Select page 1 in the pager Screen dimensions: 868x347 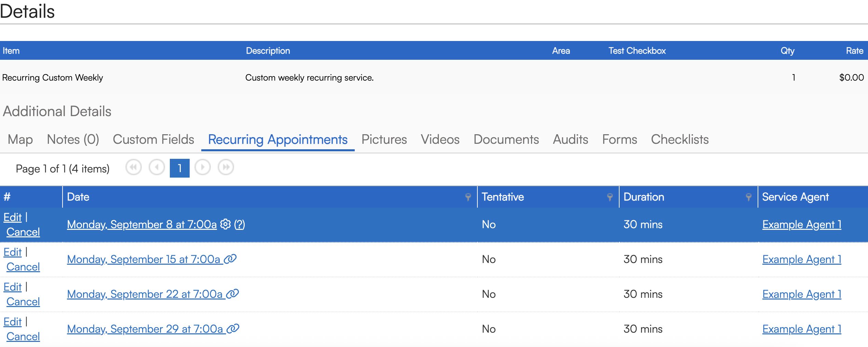tap(180, 168)
